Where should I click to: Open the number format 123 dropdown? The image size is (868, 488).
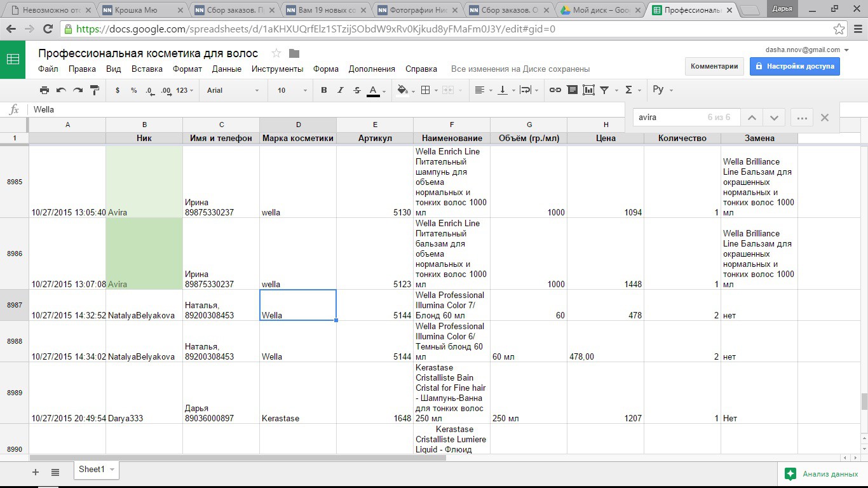(x=185, y=90)
